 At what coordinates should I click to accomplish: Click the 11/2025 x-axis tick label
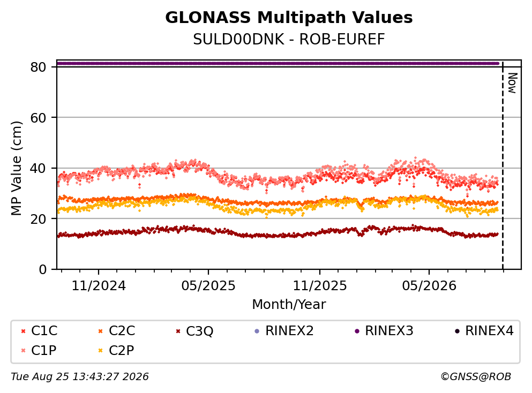coord(320,286)
